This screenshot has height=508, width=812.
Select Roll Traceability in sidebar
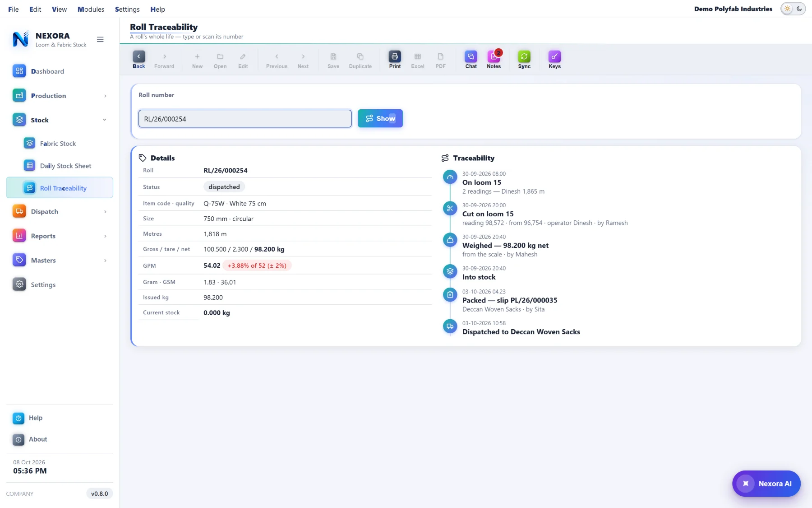click(x=60, y=188)
